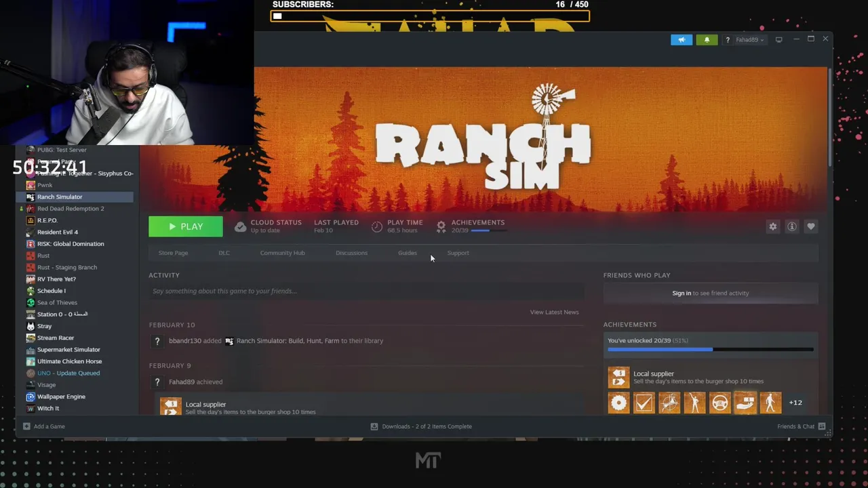Click the header achievements 20/39 progress bar
This screenshot has height=488, width=868.
(488, 230)
